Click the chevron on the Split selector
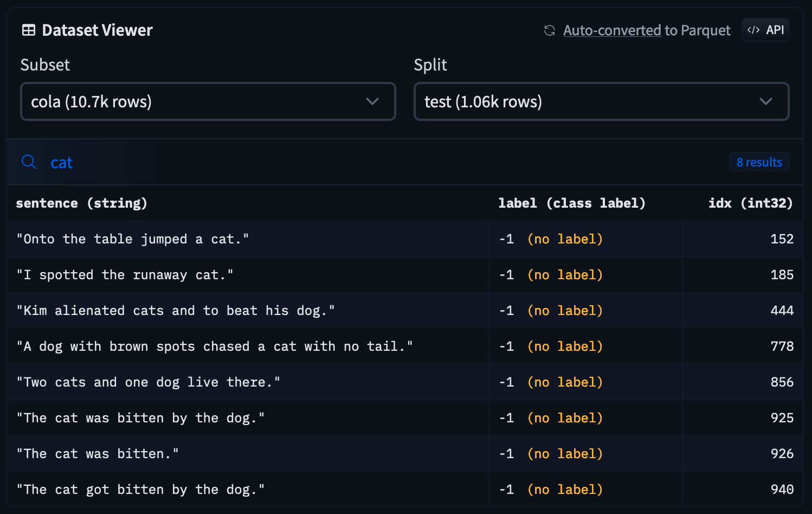The width and height of the screenshot is (812, 514). [x=766, y=101]
